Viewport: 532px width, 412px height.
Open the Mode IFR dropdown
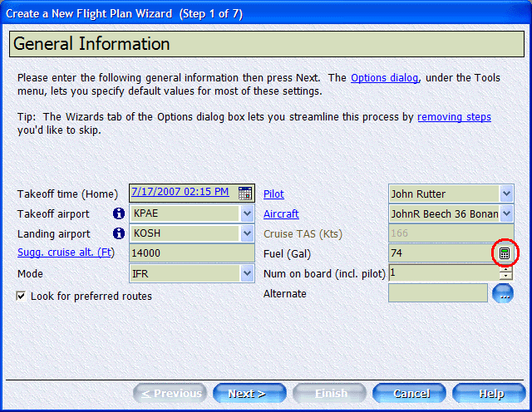tap(248, 273)
